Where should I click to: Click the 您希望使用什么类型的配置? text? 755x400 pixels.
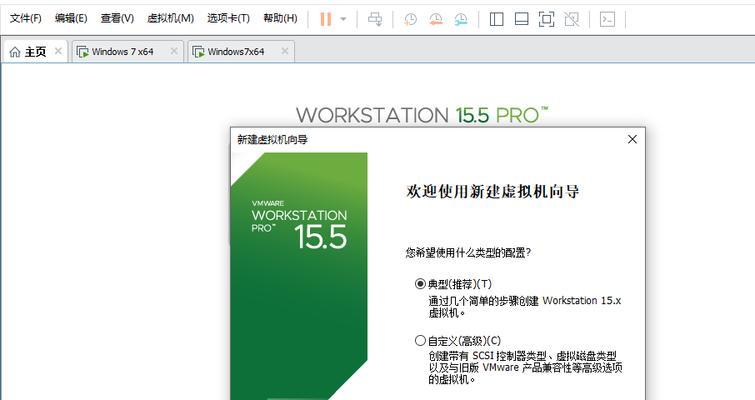468,252
